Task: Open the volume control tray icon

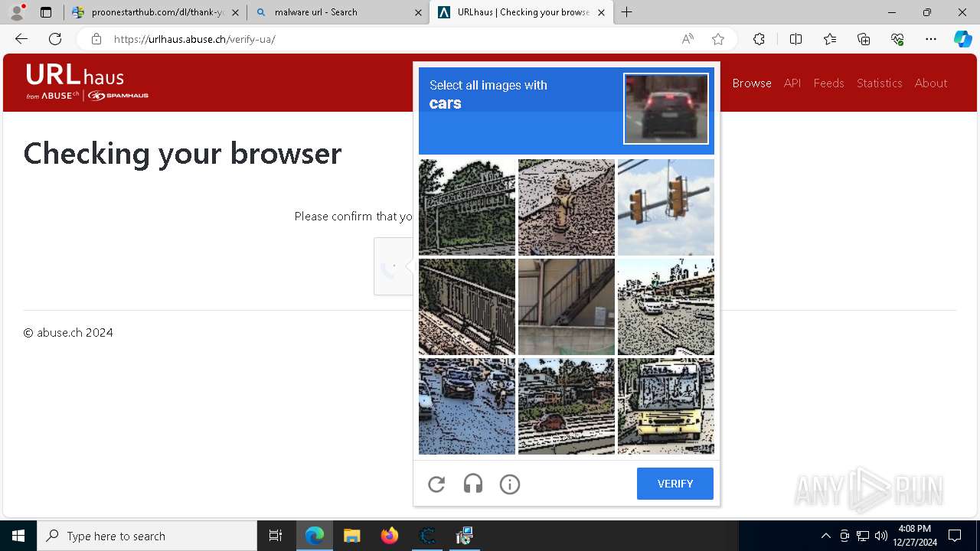Action: (x=881, y=536)
